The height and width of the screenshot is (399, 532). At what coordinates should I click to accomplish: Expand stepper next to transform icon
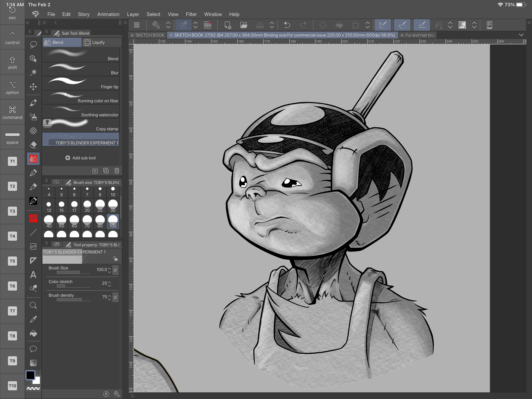click(367, 25)
